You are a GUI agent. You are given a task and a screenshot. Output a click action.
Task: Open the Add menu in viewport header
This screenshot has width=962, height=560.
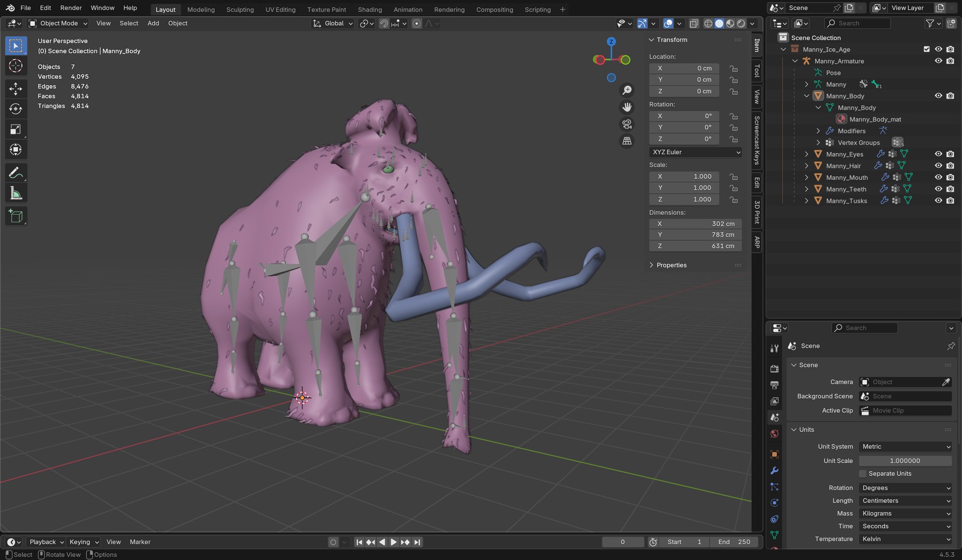point(153,23)
